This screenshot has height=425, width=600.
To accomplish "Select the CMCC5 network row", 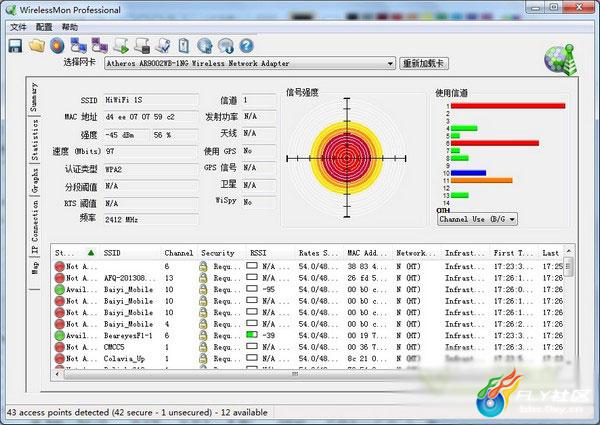I will (x=309, y=347).
